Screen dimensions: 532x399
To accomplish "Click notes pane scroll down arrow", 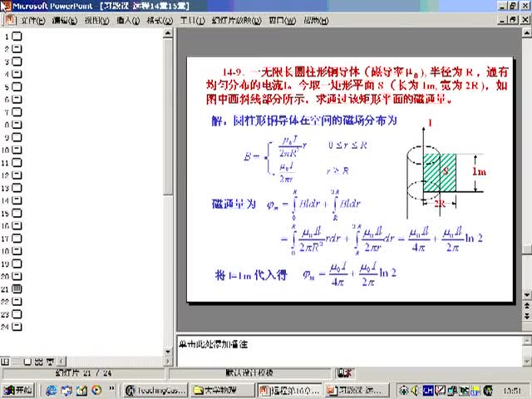I will tap(527, 361).
